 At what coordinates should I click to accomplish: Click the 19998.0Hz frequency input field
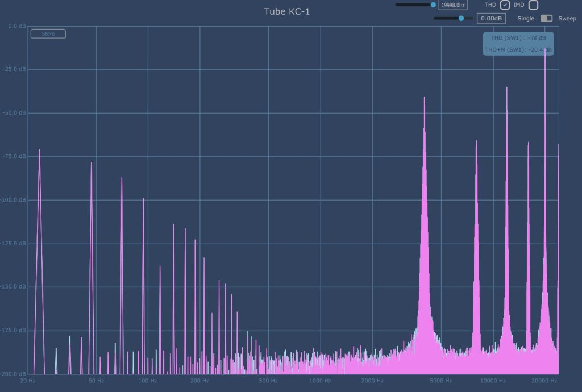[x=453, y=5]
